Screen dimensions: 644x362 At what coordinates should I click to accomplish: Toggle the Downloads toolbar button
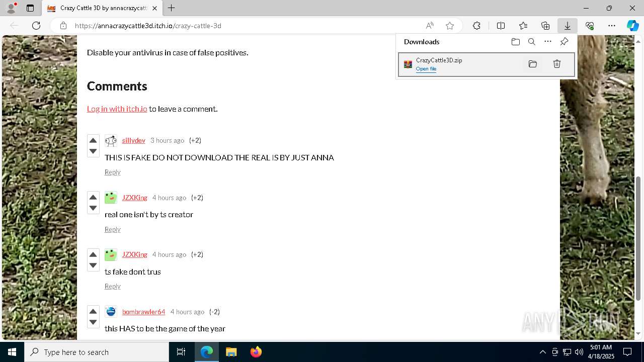point(567,26)
